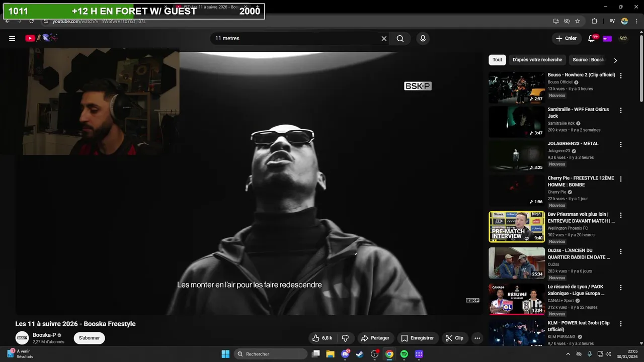The width and height of the screenshot is (644, 362).
Task: Open the Chrome extensions puzzle icon
Action: tap(594, 21)
